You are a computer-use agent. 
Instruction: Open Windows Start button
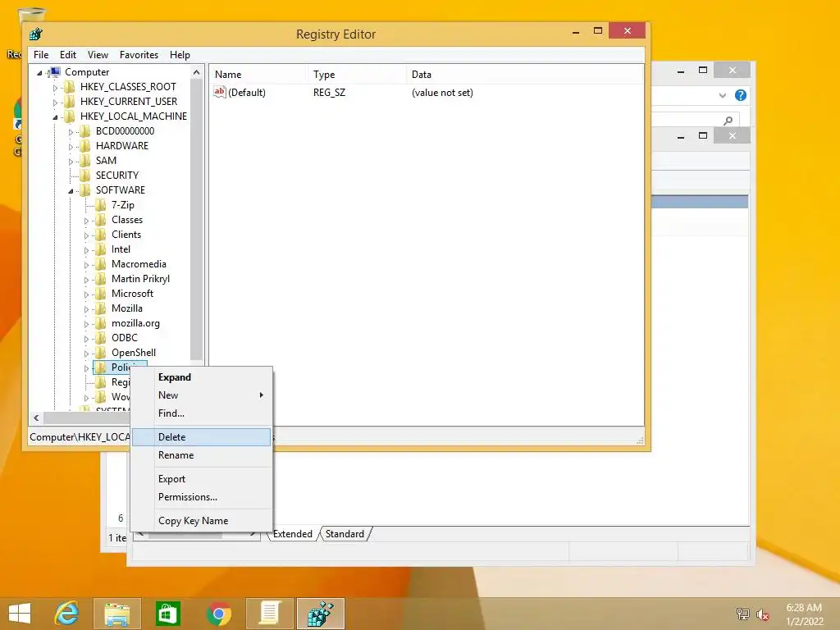(20, 614)
